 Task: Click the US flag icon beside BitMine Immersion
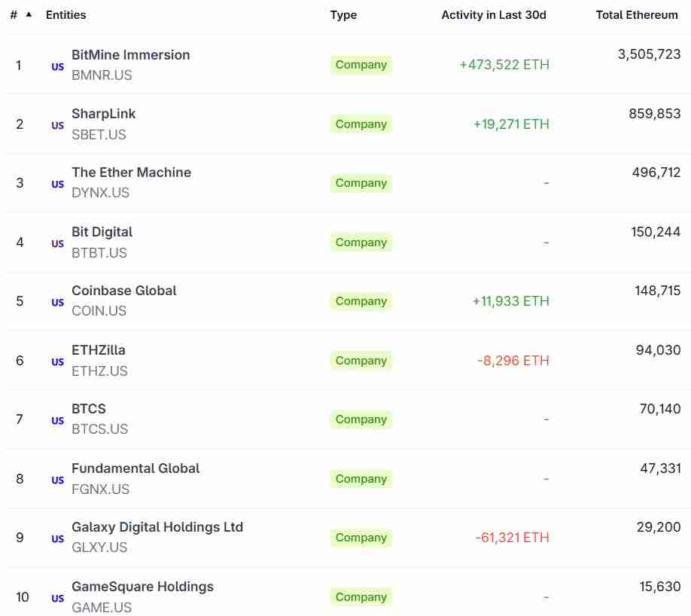coord(58,67)
